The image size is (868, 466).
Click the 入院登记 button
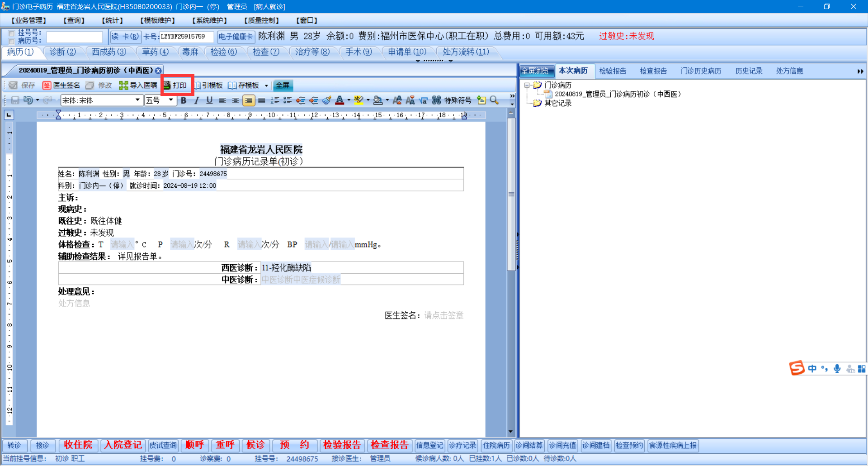tap(123, 445)
